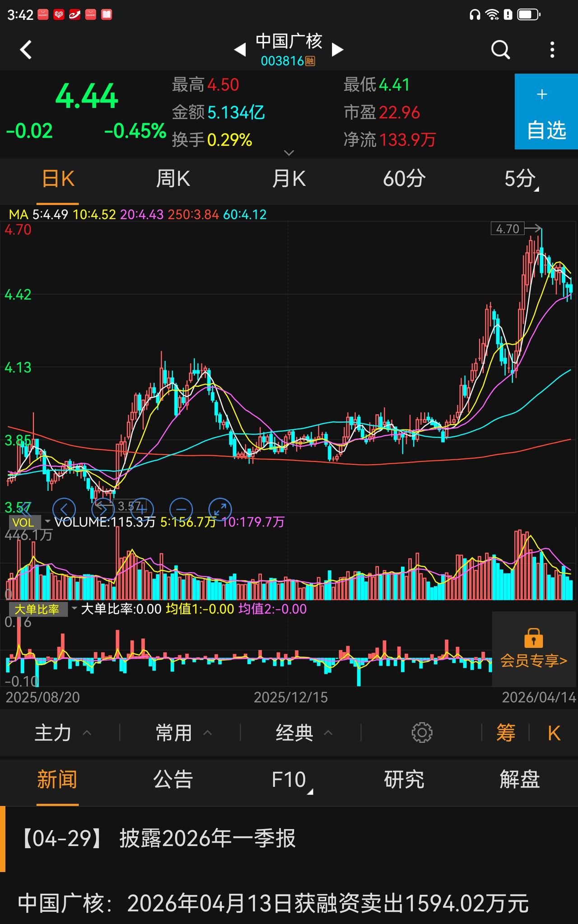Select the 新闻 news tab
Viewport: 578px width, 924px height.
click(x=57, y=780)
